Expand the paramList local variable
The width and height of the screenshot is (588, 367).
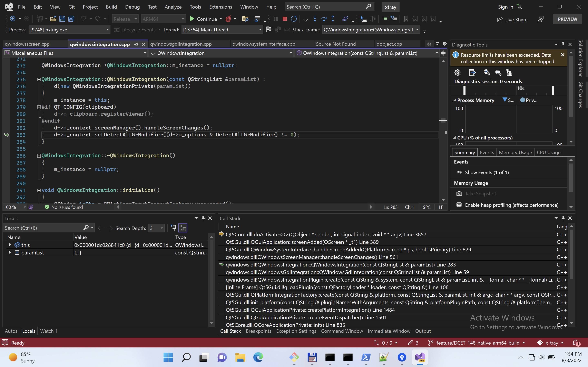(9, 253)
